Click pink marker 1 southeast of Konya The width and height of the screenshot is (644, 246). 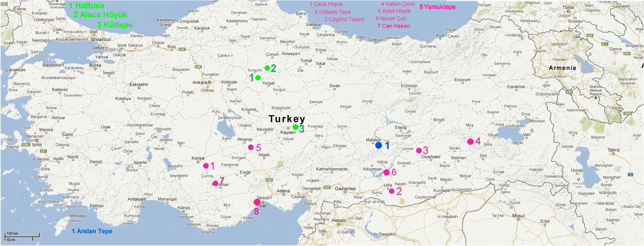pos(206,166)
